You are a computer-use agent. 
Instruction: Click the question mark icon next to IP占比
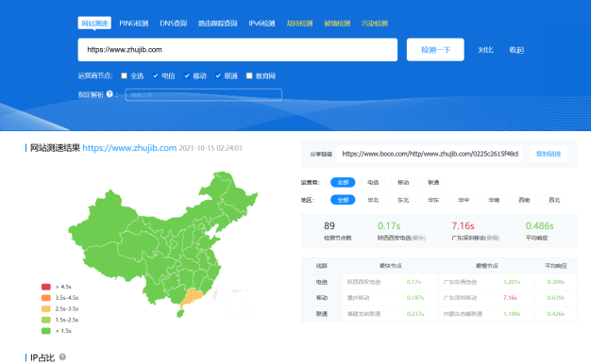62,356
